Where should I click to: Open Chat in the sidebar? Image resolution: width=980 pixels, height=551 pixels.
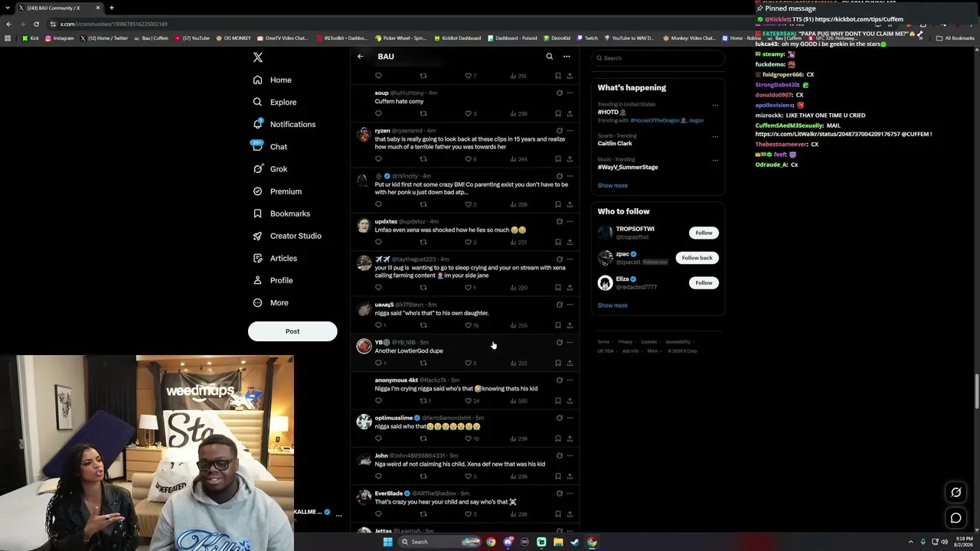269,146
